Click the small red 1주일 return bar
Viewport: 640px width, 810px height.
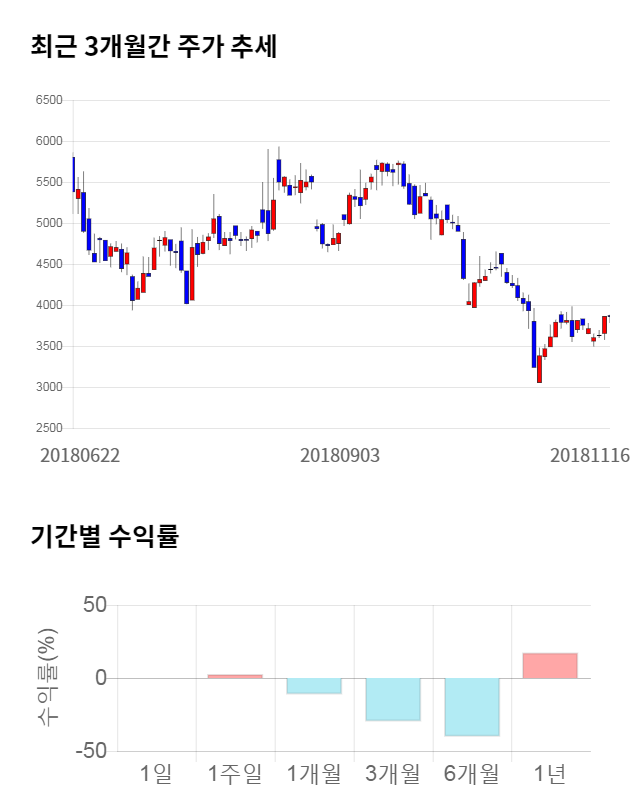click(x=235, y=676)
